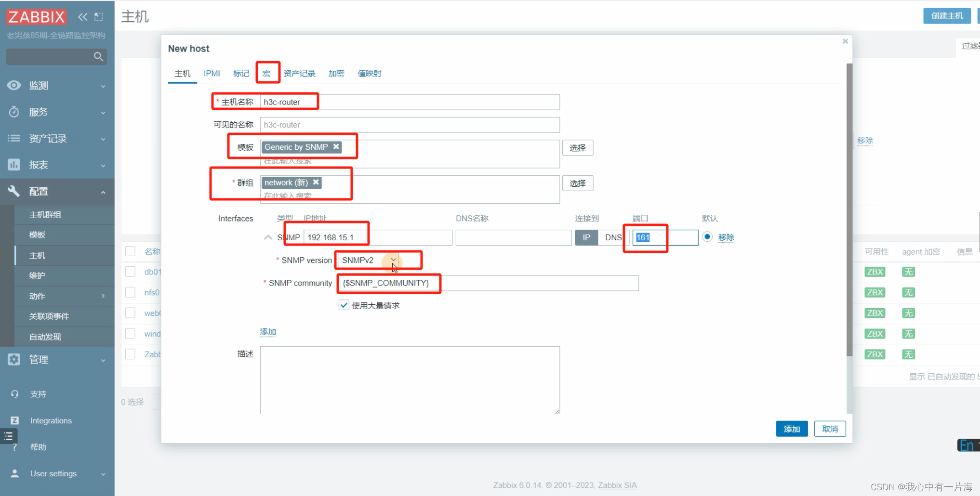Screen dimensions: 980x496
Task: Open the 报表 reports chart icon
Action: tap(14, 165)
